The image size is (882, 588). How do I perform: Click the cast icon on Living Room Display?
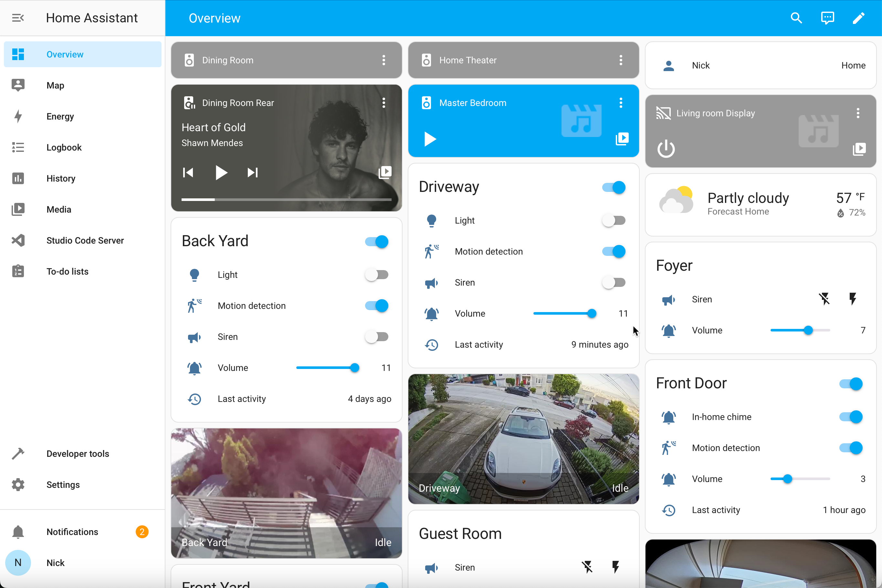[663, 113]
